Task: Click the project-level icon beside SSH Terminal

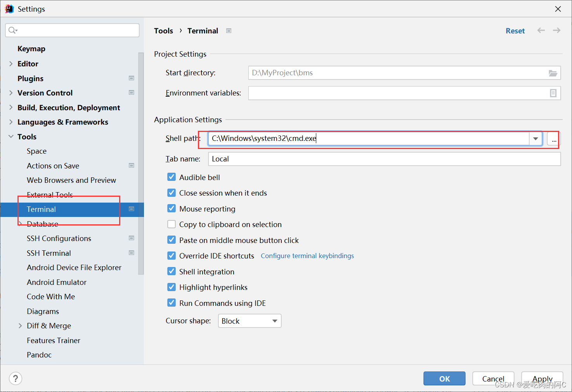Action: (x=132, y=253)
